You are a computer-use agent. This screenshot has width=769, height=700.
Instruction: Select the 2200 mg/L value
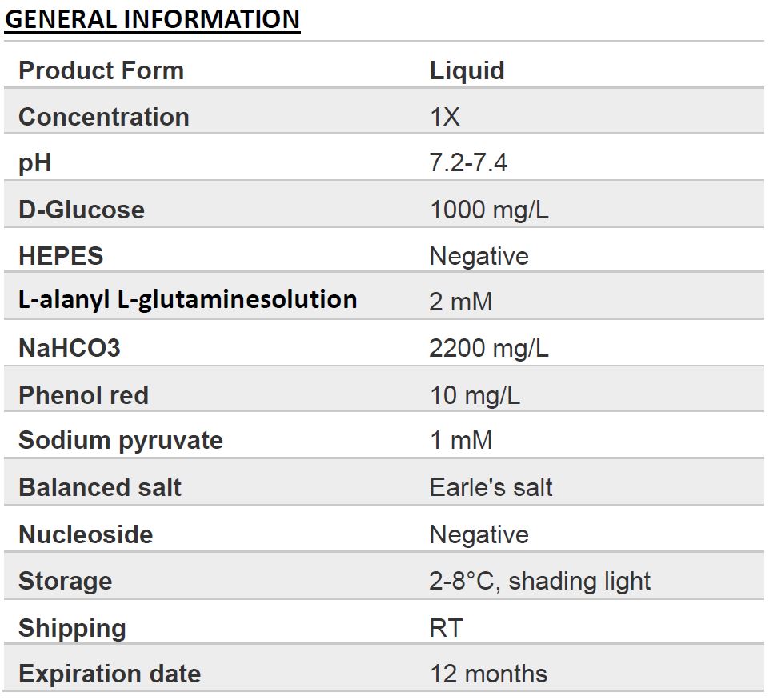[489, 349]
